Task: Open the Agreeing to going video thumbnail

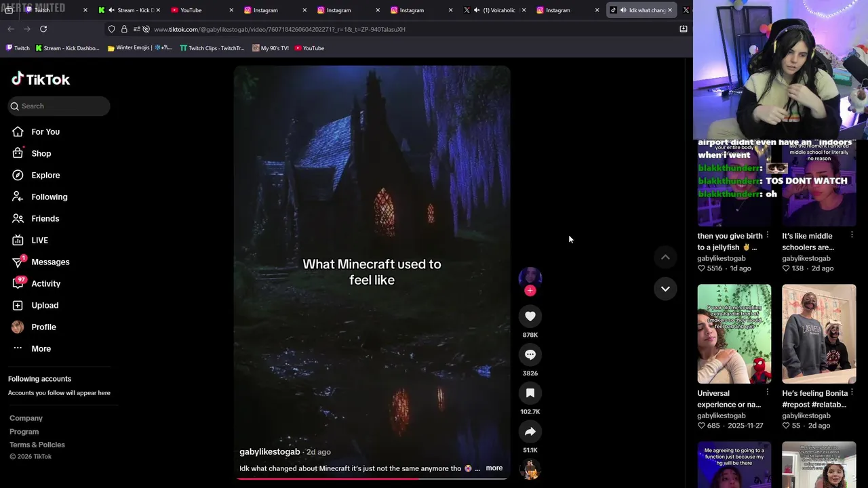Action: point(734,464)
